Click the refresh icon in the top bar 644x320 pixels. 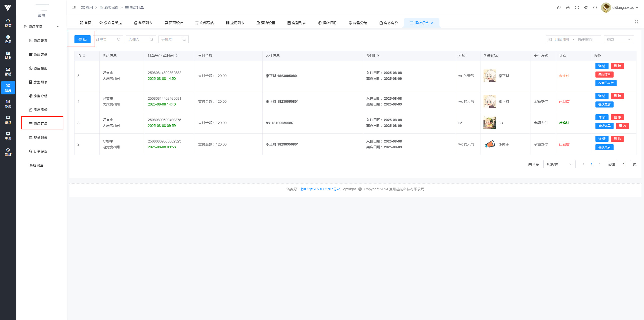coord(595,8)
